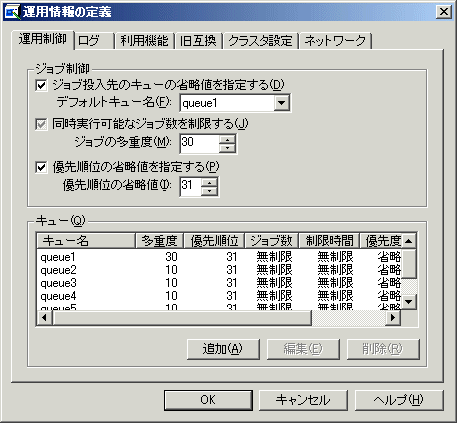Sort by キュー名 column header

pos(86,241)
